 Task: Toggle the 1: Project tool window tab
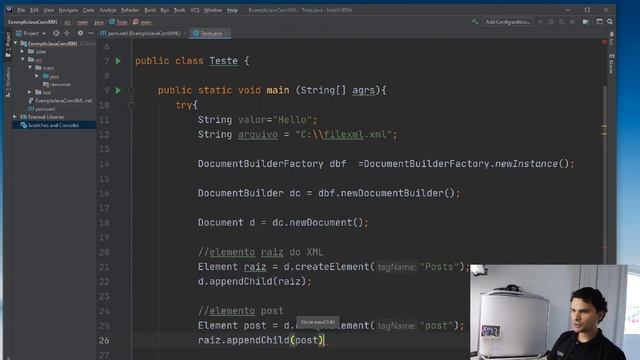click(8, 44)
